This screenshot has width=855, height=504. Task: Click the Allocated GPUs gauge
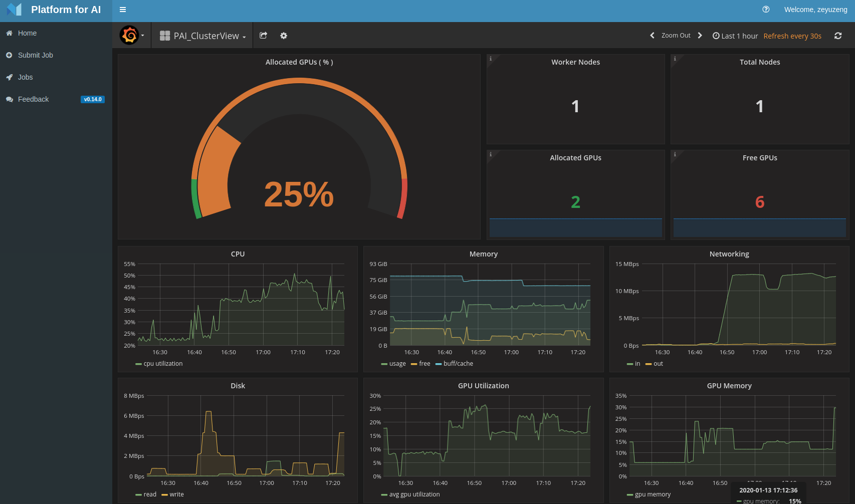pyautogui.click(x=299, y=195)
